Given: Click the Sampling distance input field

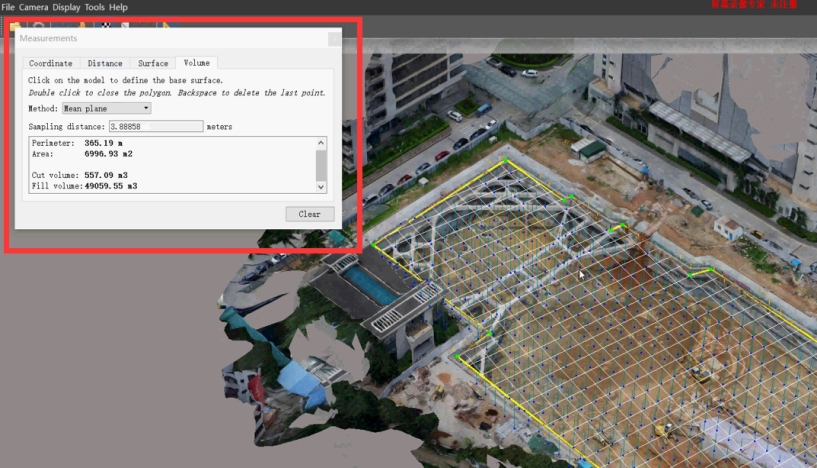Looking at the screenshot, I should pyautogui.click(x=156, y=126).
